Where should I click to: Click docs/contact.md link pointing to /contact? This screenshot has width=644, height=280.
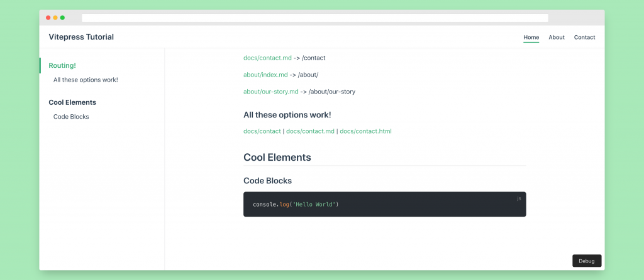[267, 58]
